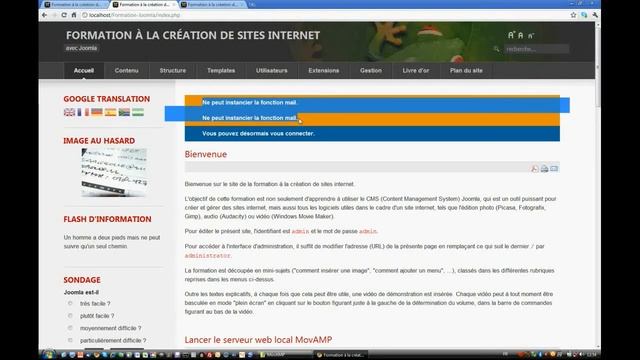Viewport: 640px width, 360px height.
Task: Click the browser back arrow
Action: coord(44,15)
